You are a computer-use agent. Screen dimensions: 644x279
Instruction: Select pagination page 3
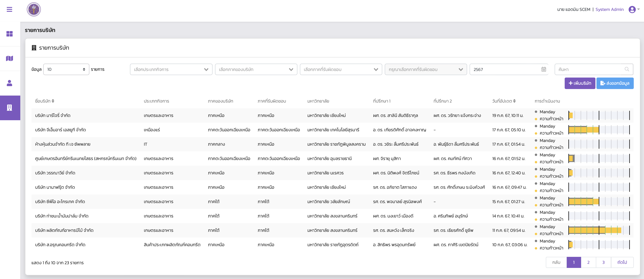pos(603,262)
